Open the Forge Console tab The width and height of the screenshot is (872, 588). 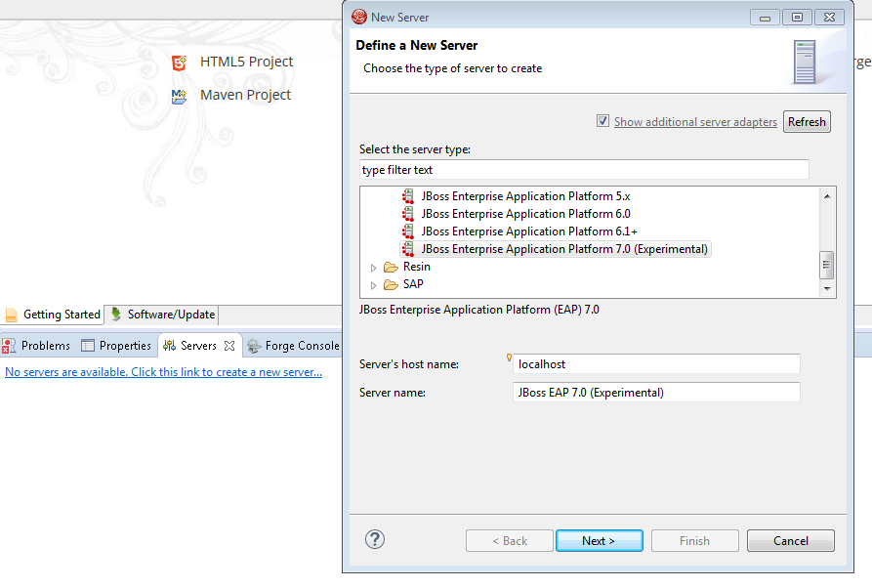[x=293, y=345]
